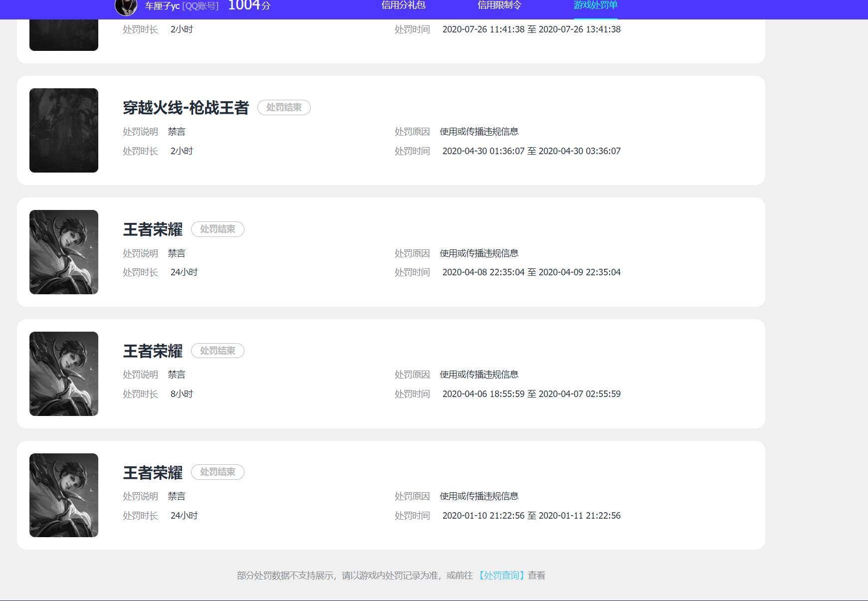Click the username 车厘子yc
Screen dimensions: 868x601
pyautogui.click(x=162, y=6)
